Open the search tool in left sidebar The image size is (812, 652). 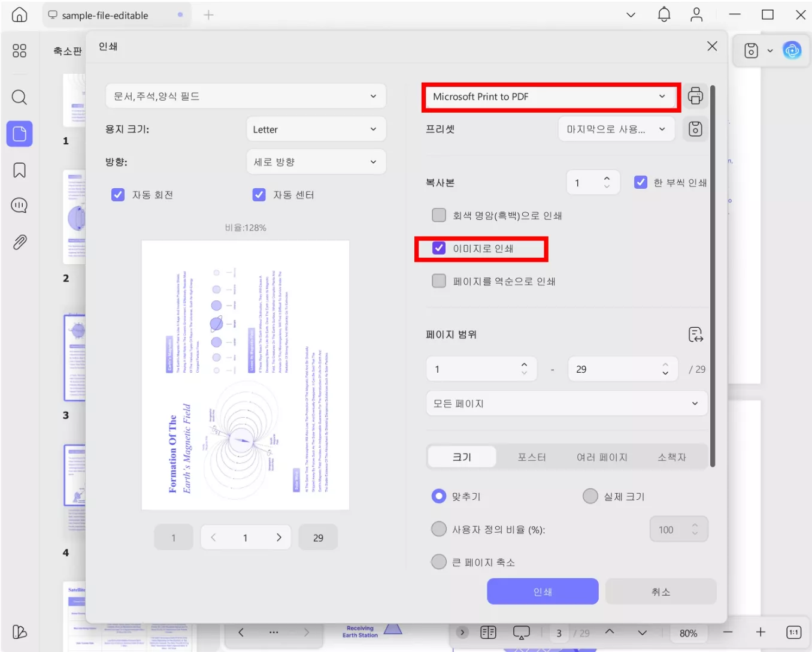click(19, 97)
